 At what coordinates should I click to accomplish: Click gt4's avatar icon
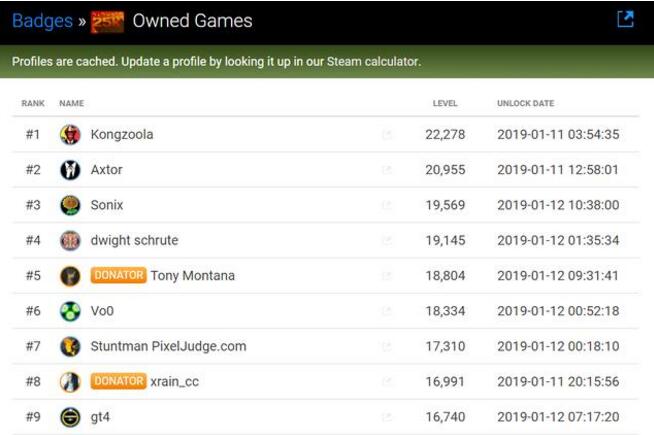coord(70,417)
